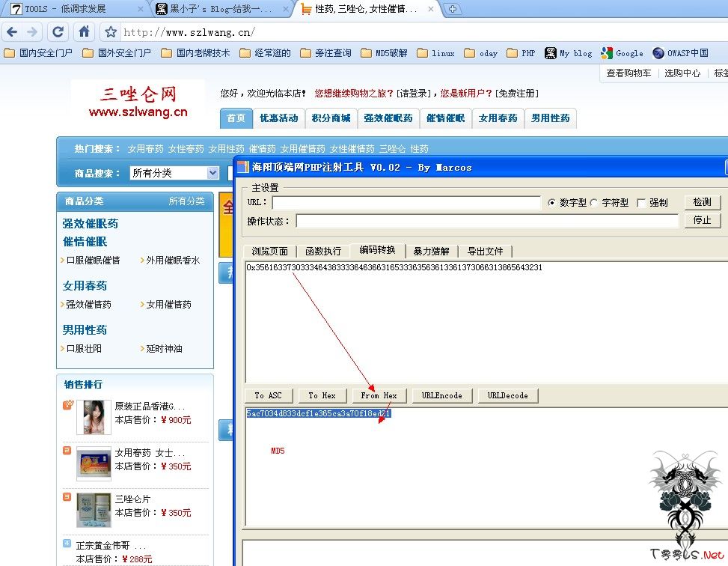Click the From Hex conversion button
Screen dimensions: 728x566
coord(379,395)
